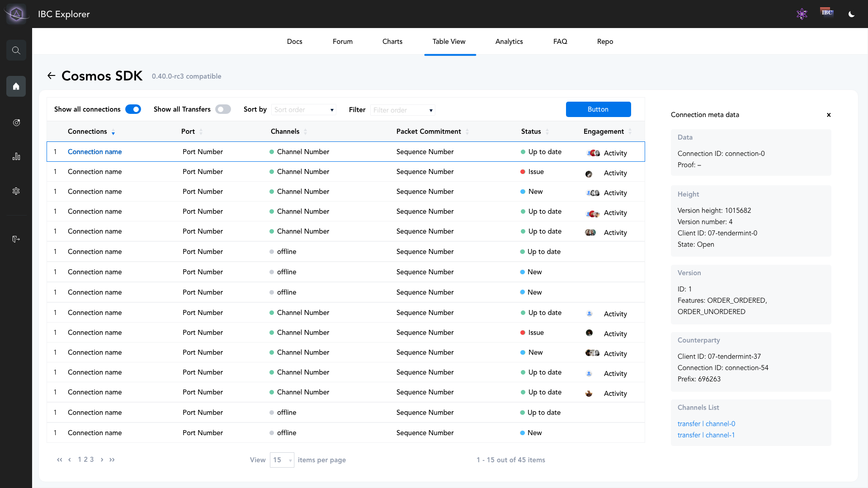Jump to first page with double-left arrows

click(x=60, y=460)
